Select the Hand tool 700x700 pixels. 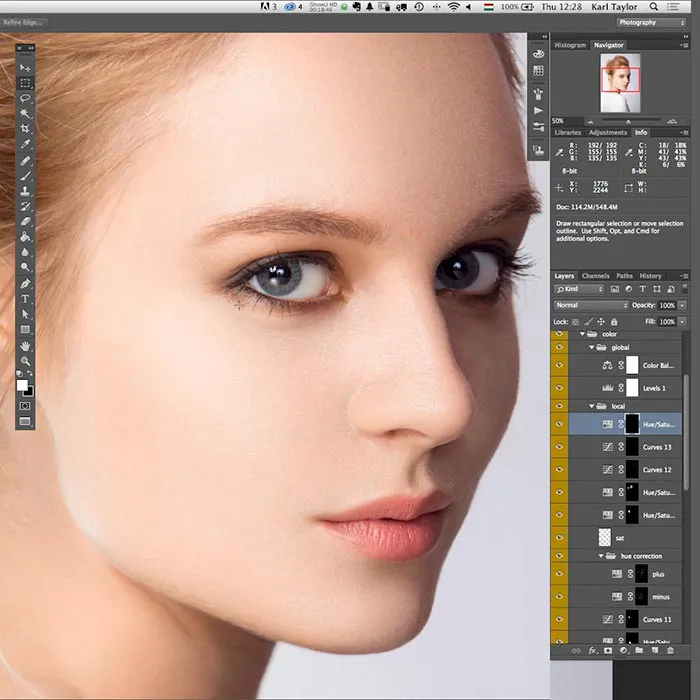(26, 345)
